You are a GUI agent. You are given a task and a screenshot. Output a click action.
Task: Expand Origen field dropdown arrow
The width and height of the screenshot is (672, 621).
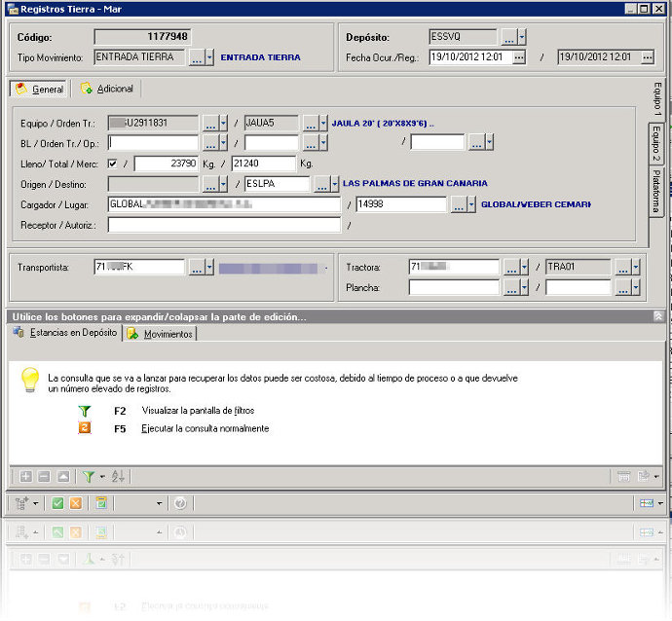(x=223, y=184)
